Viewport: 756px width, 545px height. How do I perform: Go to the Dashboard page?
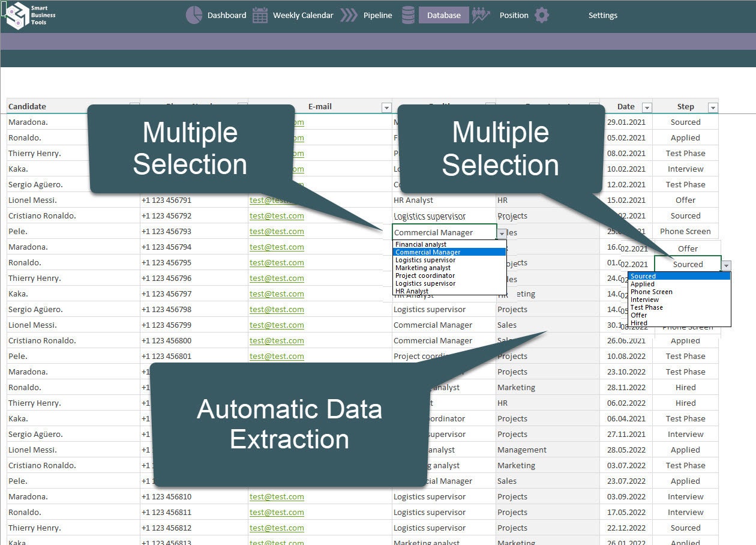coord(227,16)
